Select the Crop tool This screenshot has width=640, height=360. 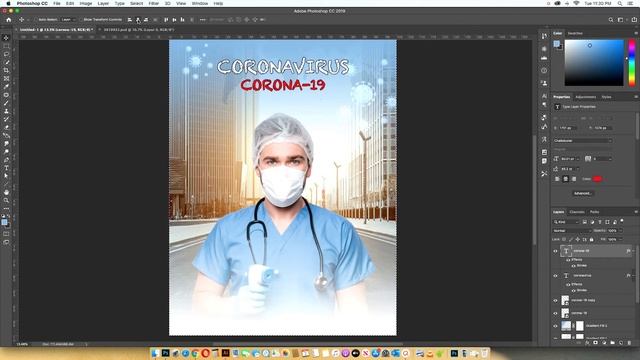tap(6, 71)
